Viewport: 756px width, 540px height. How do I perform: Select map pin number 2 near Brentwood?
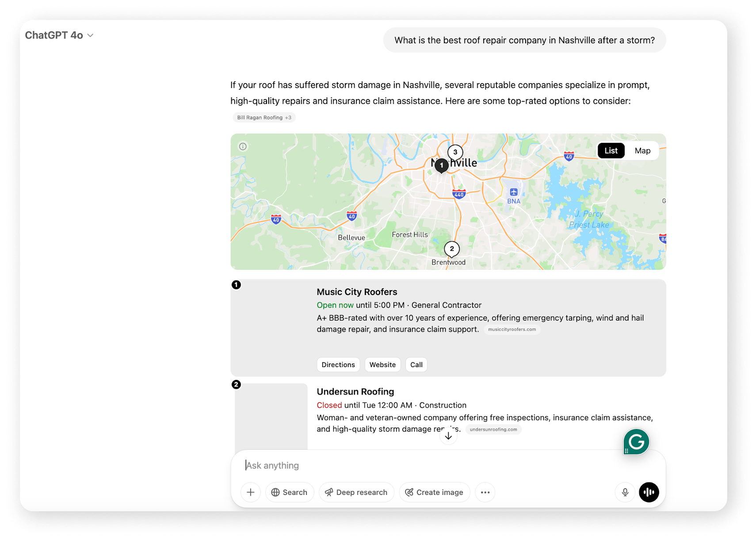pos(451,249)
